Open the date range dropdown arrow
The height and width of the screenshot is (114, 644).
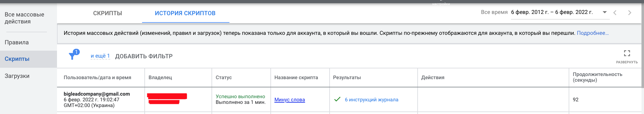604,12
